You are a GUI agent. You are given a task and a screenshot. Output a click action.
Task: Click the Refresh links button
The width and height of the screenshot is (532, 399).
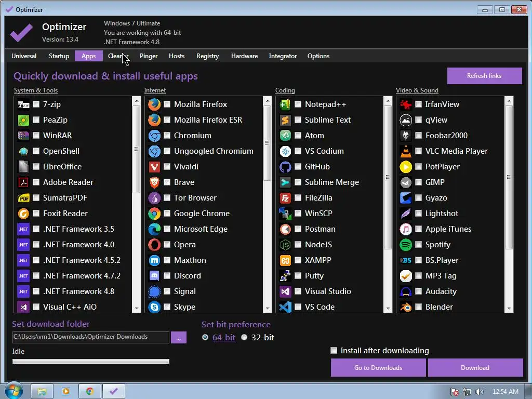click(x=485, y=76)
